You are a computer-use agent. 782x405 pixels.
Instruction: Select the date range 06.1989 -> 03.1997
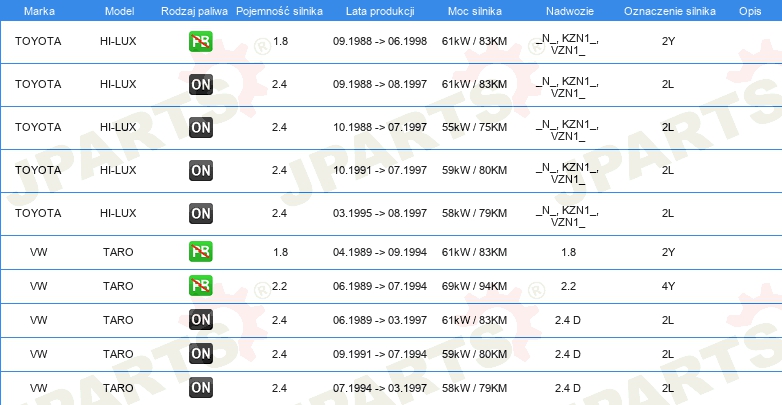[380, 320]
